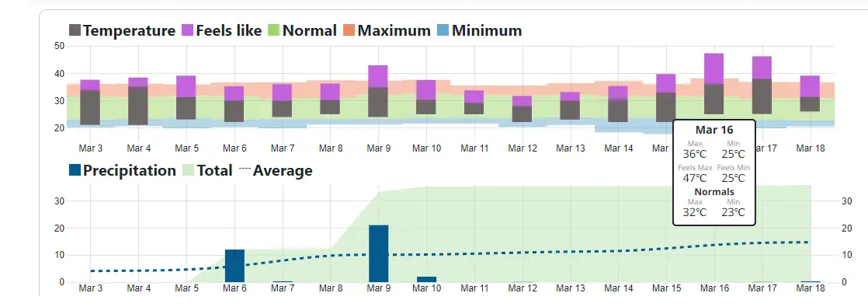This screenshot has height=307, width=868.
Task: Click the 36°C Max tooltip value
Action: (694, 154)
